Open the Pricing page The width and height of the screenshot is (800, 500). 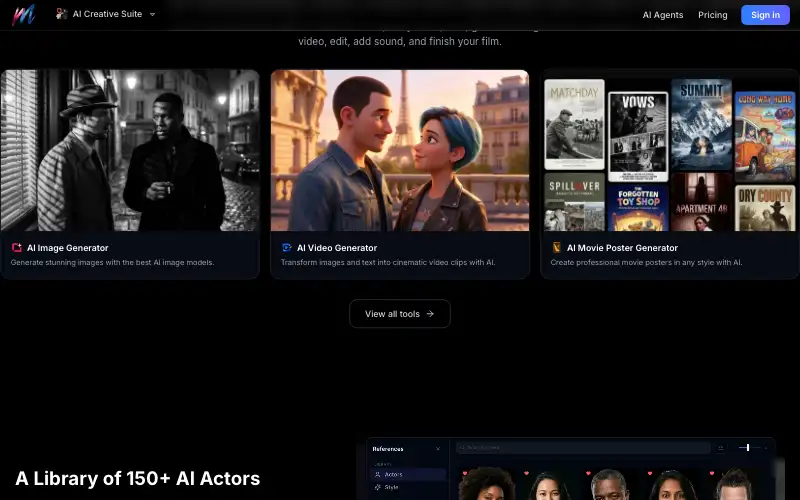712,15
